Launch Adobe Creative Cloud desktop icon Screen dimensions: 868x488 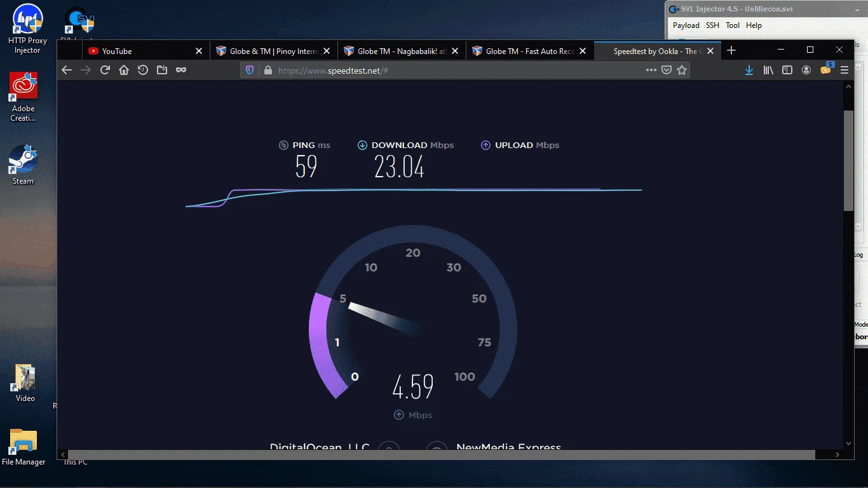tap(23, 97)
